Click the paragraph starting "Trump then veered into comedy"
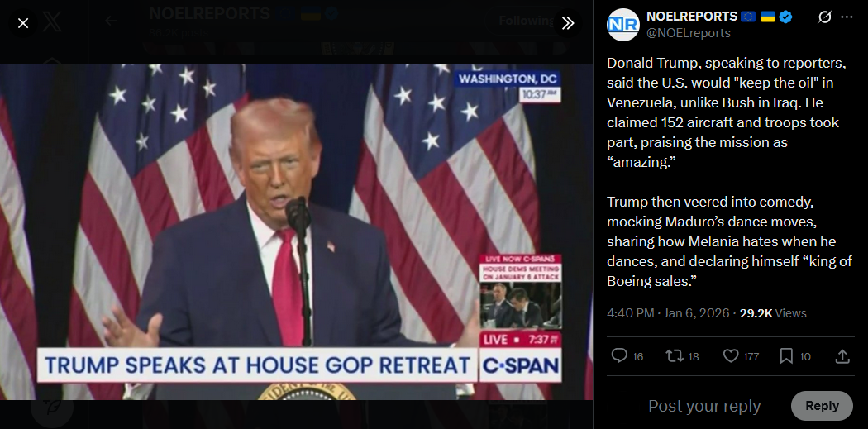The width and height of the screenshot is (868, 429). pyautogui.click(x=729, y=241)
